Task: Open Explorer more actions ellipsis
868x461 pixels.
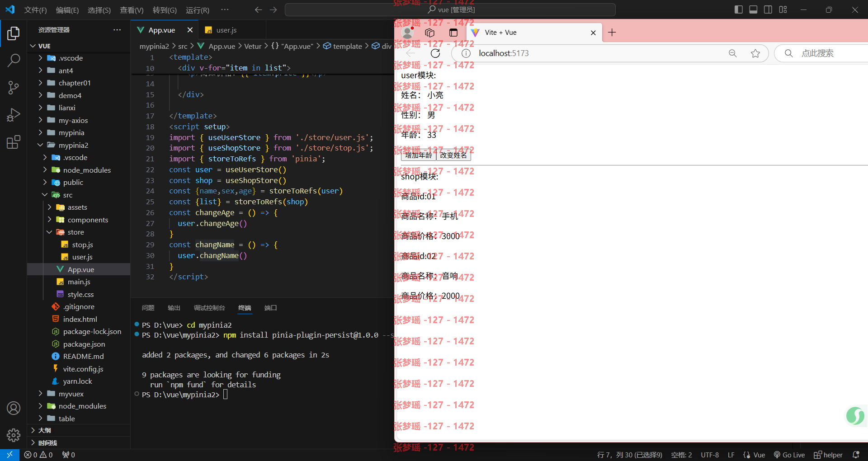Action: point(117,30)
